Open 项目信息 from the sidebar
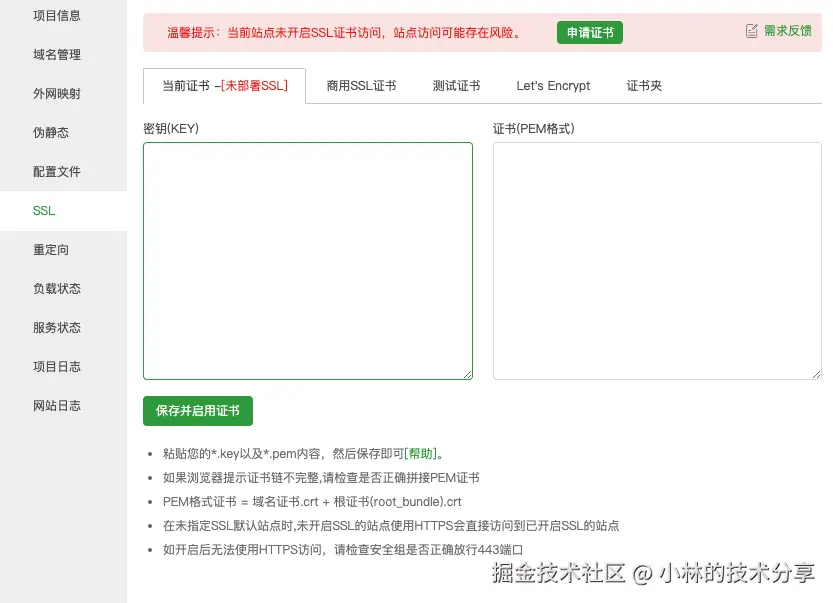The image size is (833, 603). (55, 15)
